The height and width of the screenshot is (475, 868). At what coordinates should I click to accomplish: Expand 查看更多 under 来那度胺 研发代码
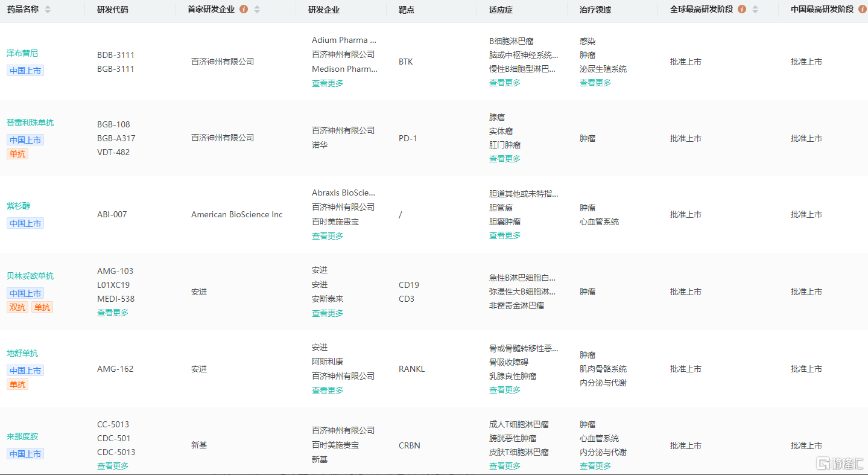(113, 466)
